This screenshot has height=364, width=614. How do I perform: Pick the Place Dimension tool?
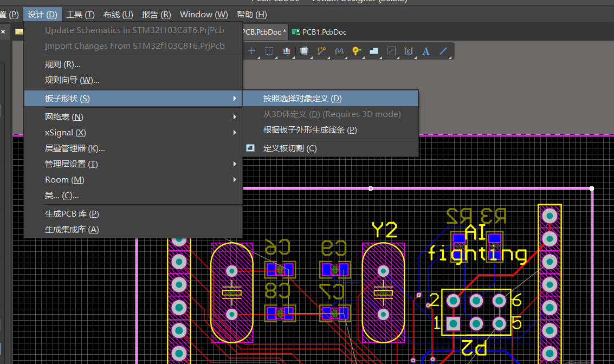pos(409,51)
